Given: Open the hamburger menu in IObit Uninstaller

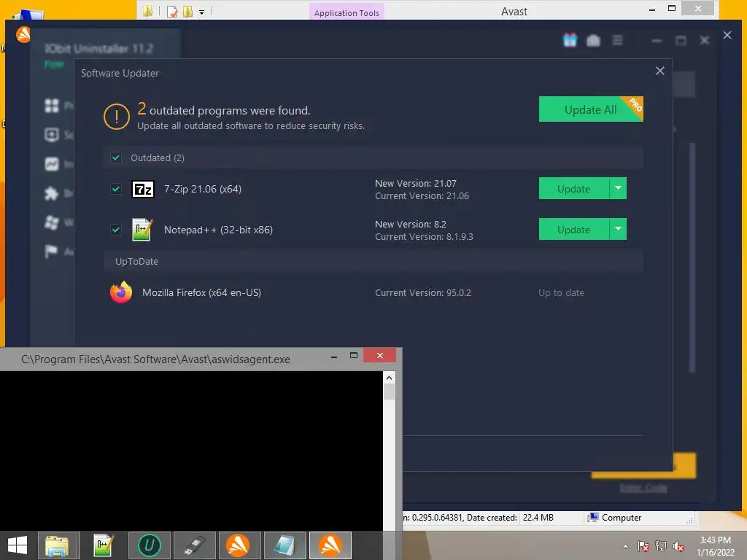Looking at the screenshot, I should point(617,41).
